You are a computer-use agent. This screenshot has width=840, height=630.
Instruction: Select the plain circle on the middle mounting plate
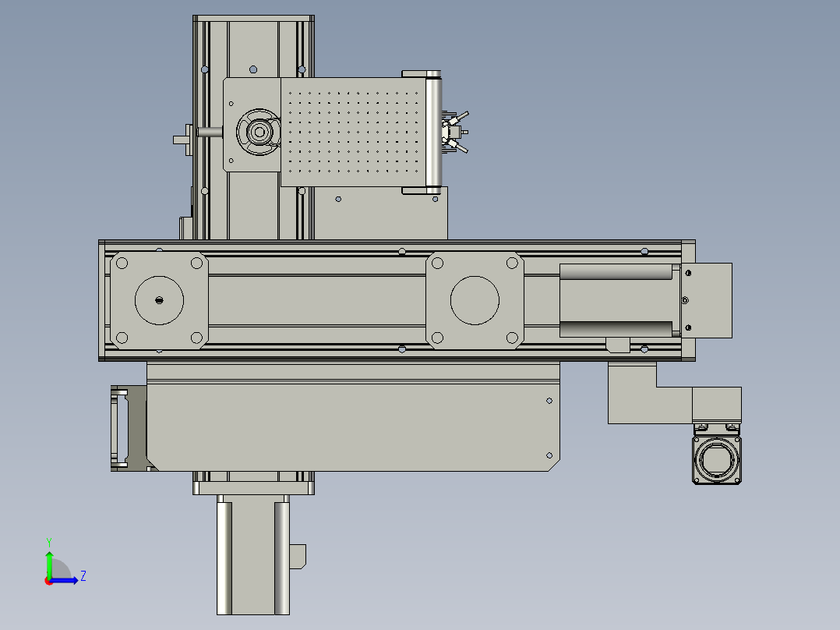coord(475,300)
